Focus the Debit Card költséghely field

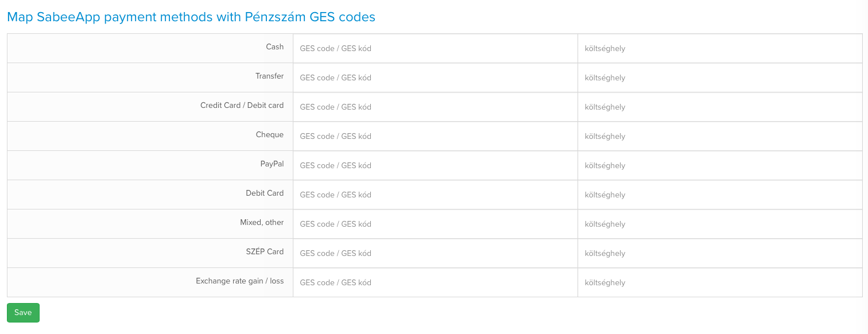pyautogui.click(x=720, y=195)
